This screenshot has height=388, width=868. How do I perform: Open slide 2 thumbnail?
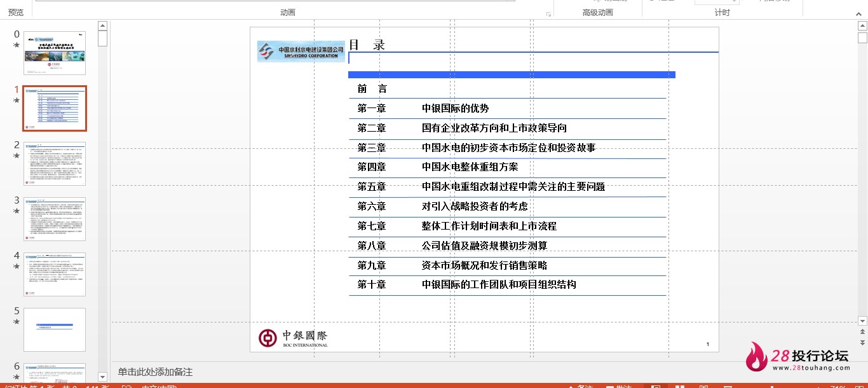[55, 163]
